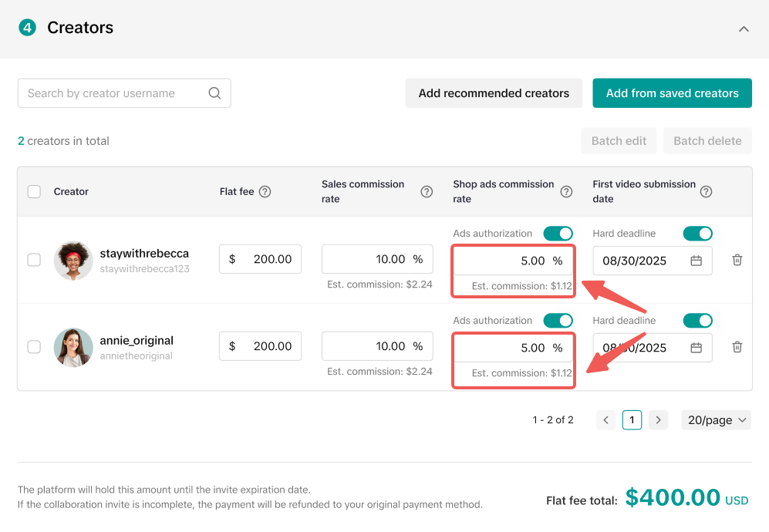Click Flat fee help icon
769x532 pixels.
[265, 192]
